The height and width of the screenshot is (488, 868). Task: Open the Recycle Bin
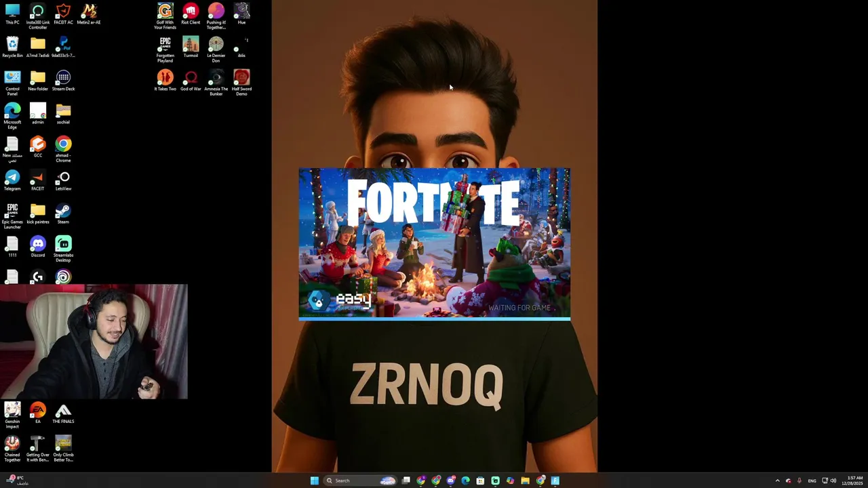coord(12,47)
